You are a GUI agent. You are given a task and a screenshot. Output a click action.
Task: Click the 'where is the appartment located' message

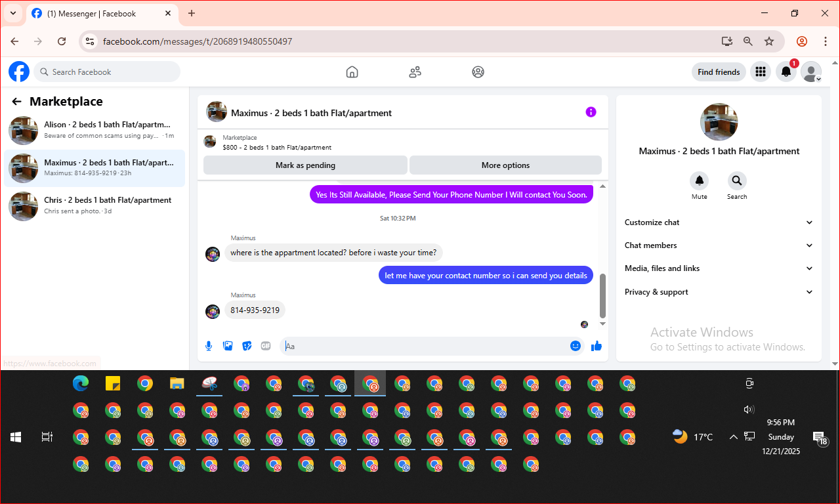tap(333, 253)
